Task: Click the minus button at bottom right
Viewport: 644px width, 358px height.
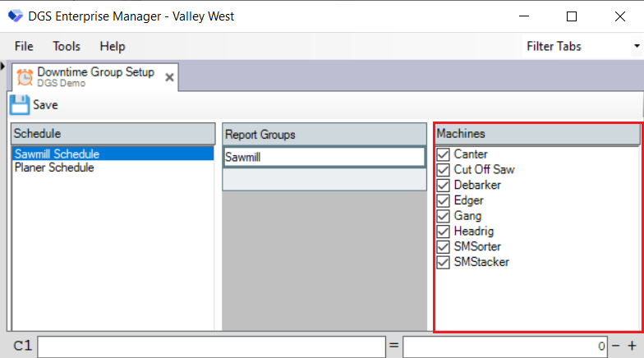Action: pos(616,347)
